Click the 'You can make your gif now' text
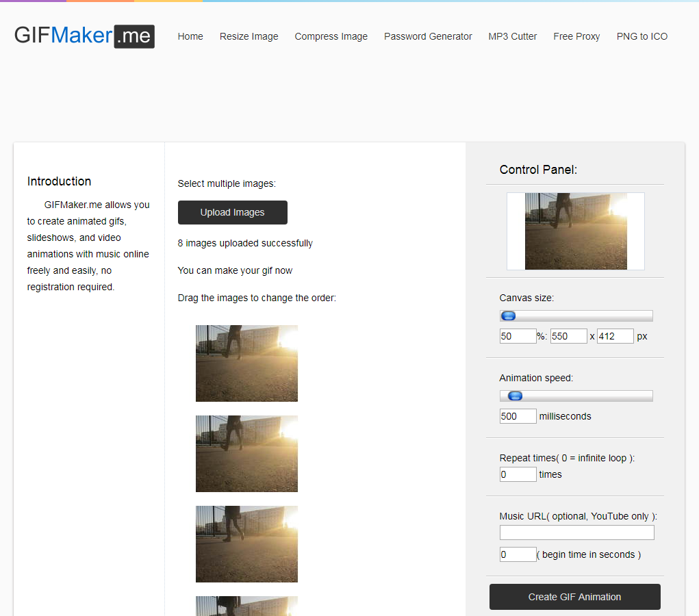Image resolution: width=699 pixels, height=616 pixels. click(x=235, y=270)
